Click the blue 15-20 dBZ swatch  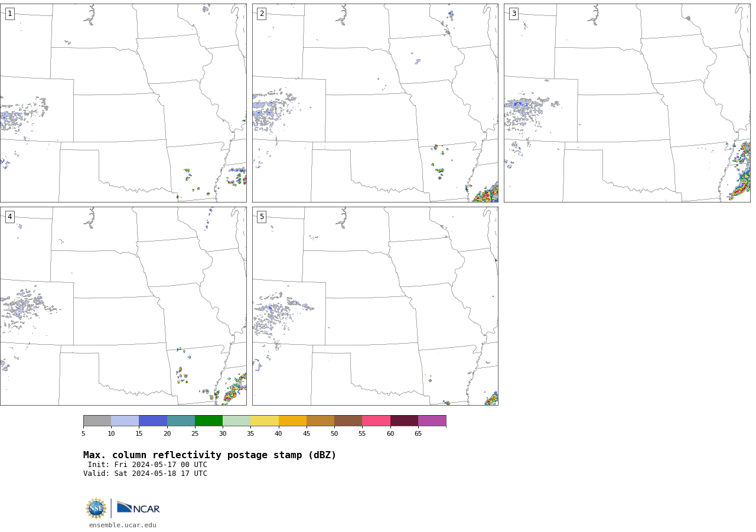pos(153,421)
